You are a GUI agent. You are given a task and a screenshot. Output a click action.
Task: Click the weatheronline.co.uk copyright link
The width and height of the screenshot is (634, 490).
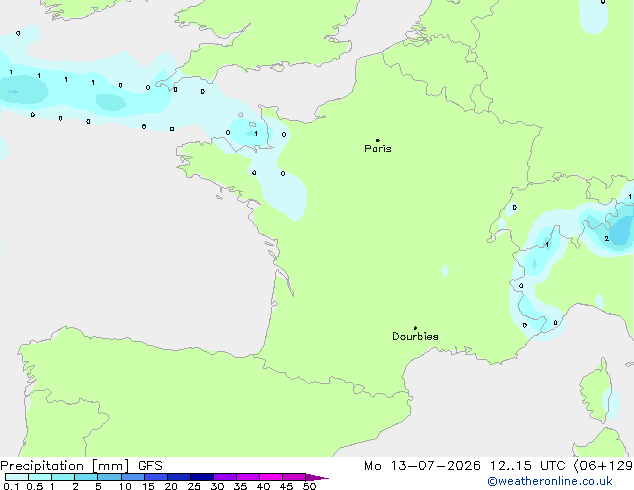(550, 481)
